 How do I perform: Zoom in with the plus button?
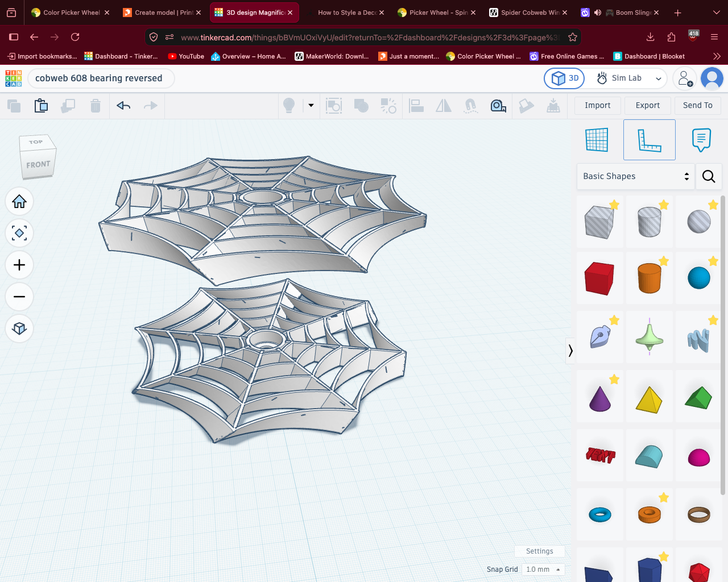(19, 265)
